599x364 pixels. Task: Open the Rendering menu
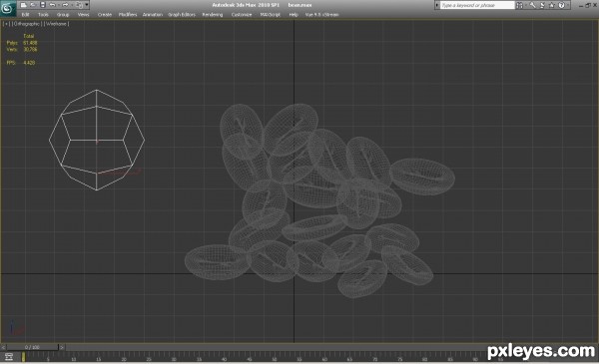pos(213,15)
